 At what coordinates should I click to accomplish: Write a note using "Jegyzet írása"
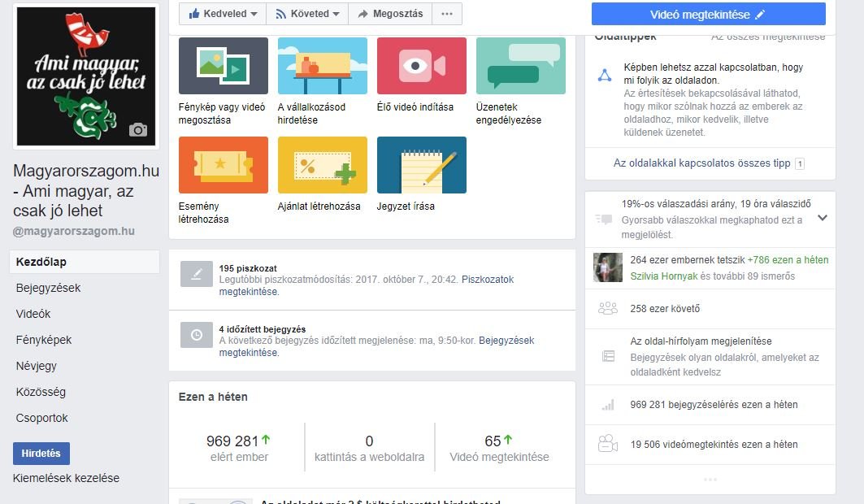420,167
